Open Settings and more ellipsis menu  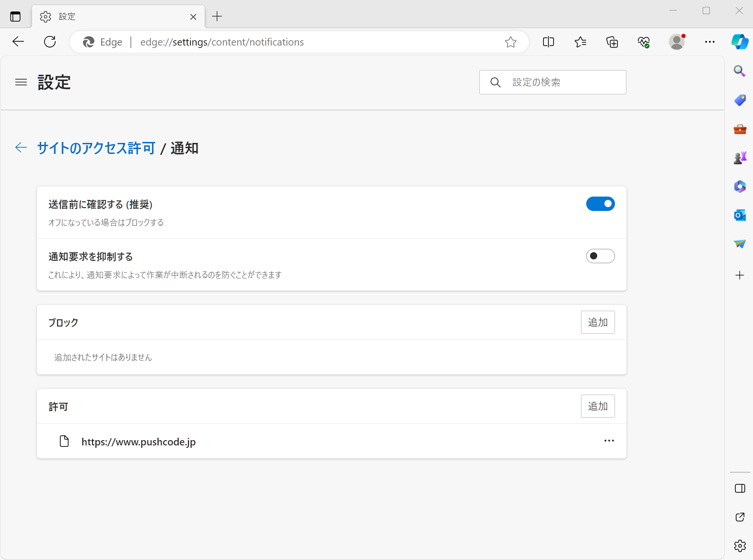[x=710, y=42]
